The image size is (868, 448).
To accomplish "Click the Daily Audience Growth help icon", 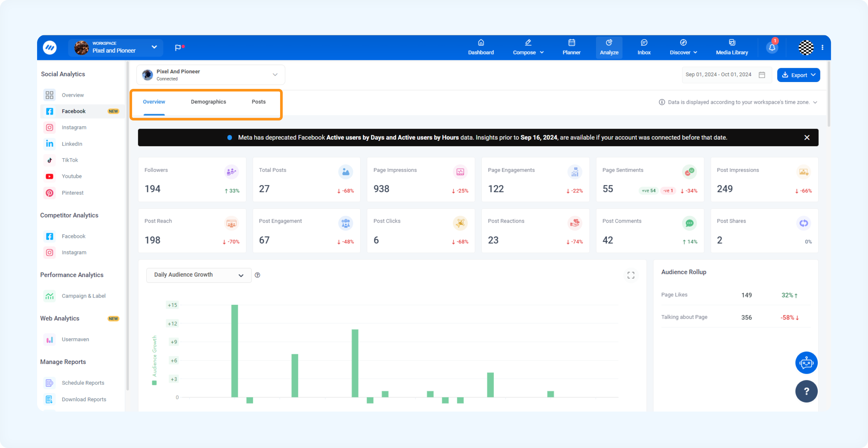I will 257,275.
